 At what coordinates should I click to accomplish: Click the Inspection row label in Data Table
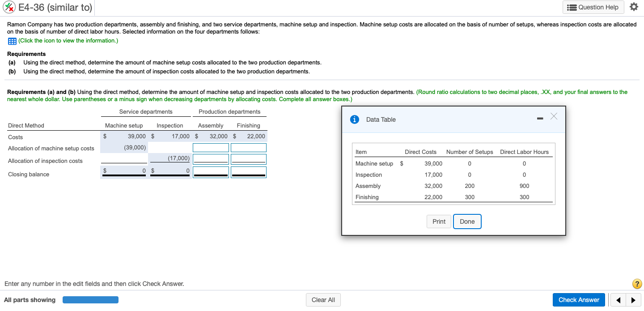point(369,175)
